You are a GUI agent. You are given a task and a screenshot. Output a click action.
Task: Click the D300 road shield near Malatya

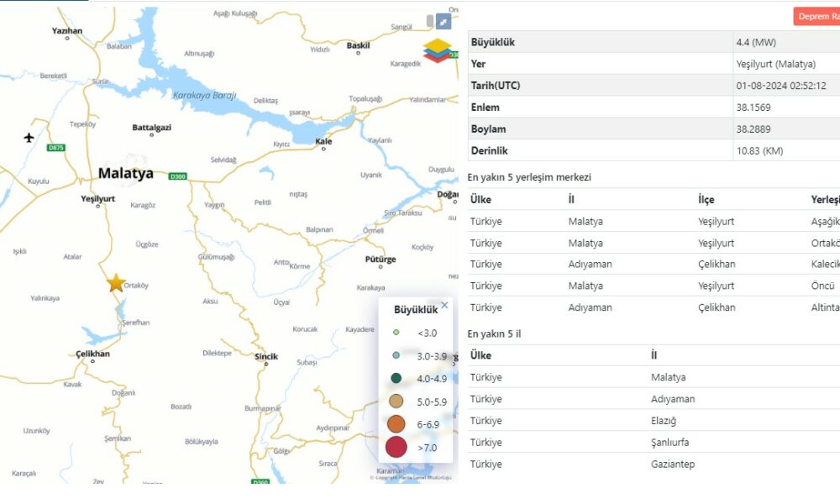[x=177, y=176]
